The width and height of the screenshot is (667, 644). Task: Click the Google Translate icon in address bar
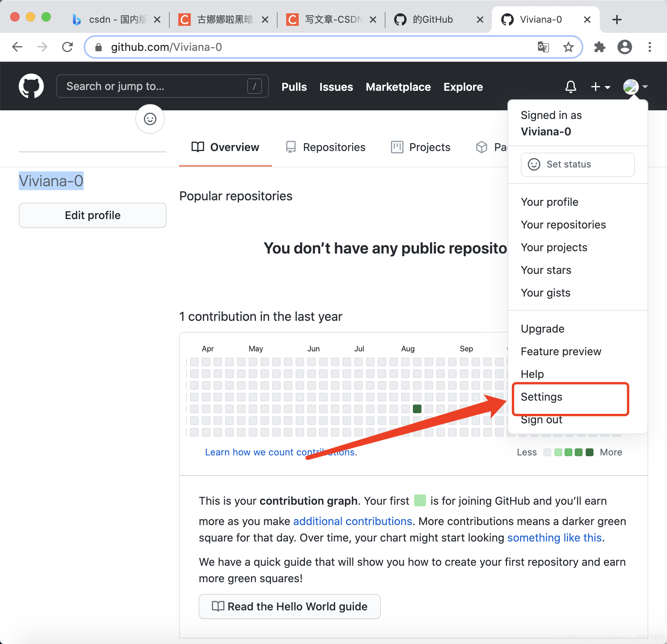[x=543, y=47]
